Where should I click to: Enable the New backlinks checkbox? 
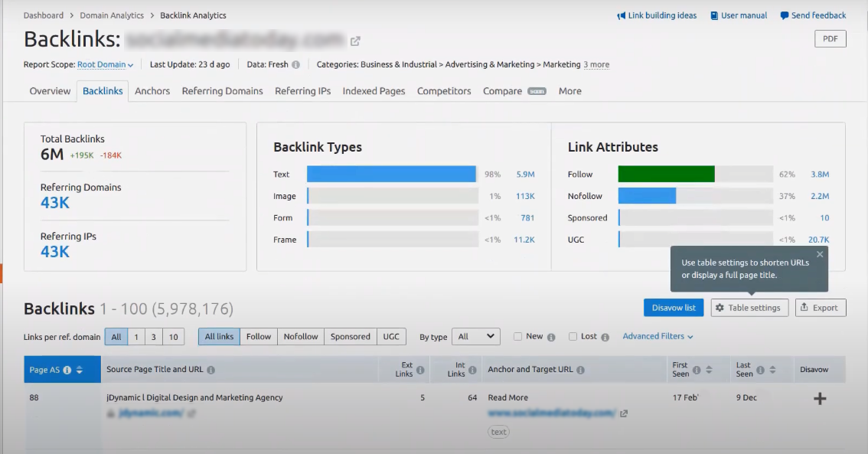[x=518, y=337]
